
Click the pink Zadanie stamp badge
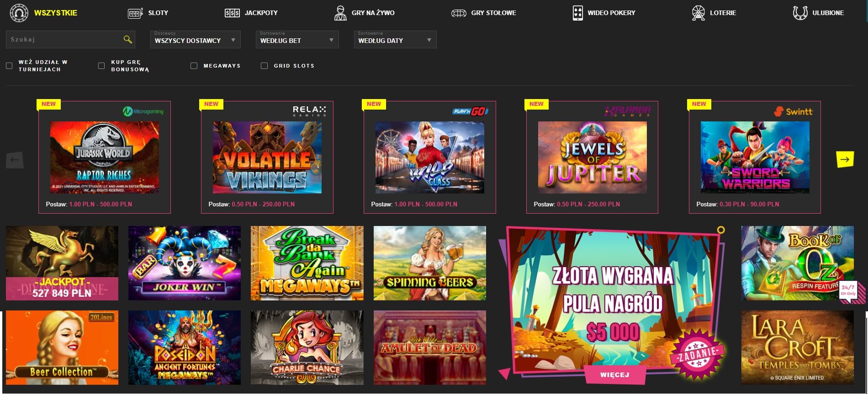coord(697,354)
